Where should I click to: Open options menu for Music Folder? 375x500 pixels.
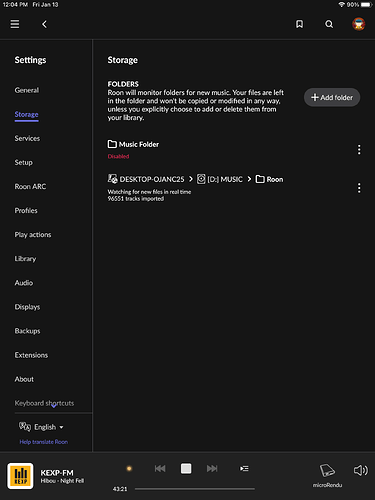point(359,149)
